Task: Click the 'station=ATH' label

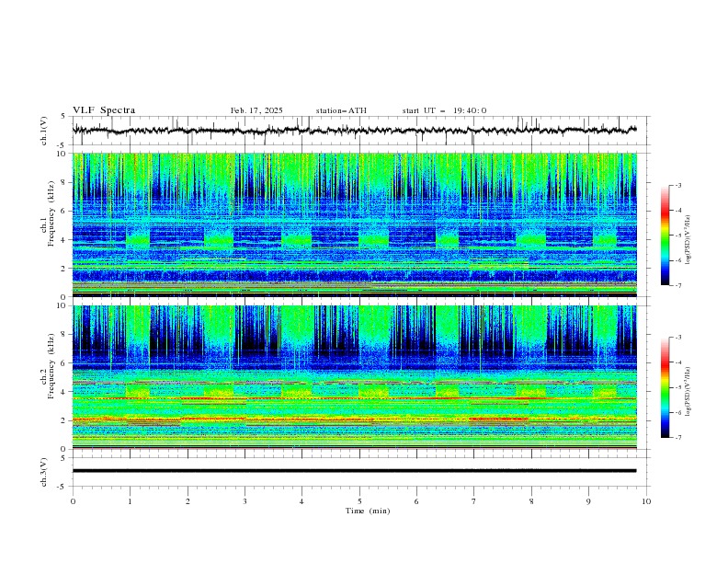Action: 341,110
